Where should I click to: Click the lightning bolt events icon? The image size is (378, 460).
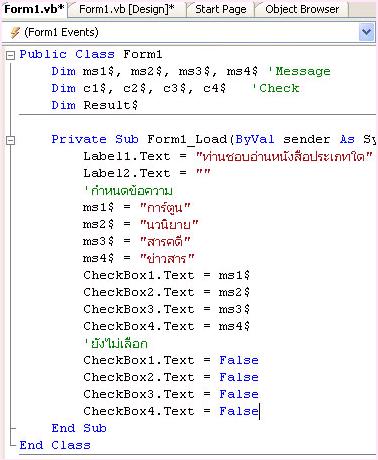point(15,33)
